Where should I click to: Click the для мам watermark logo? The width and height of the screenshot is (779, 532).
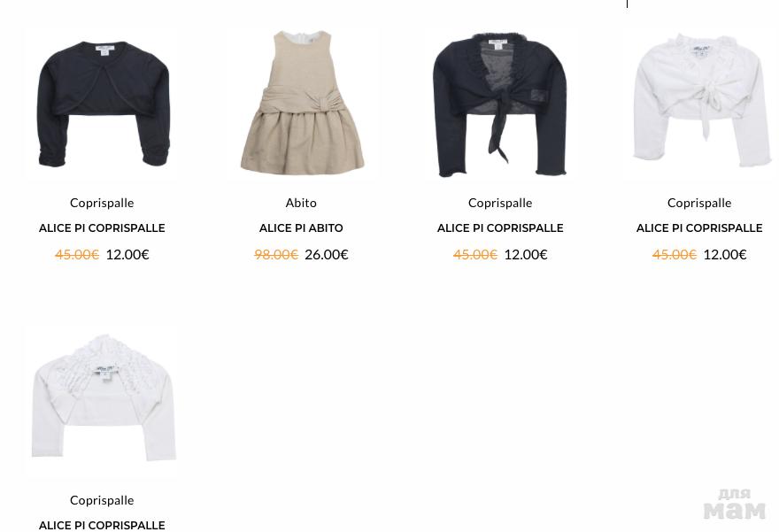pos(735,505)
